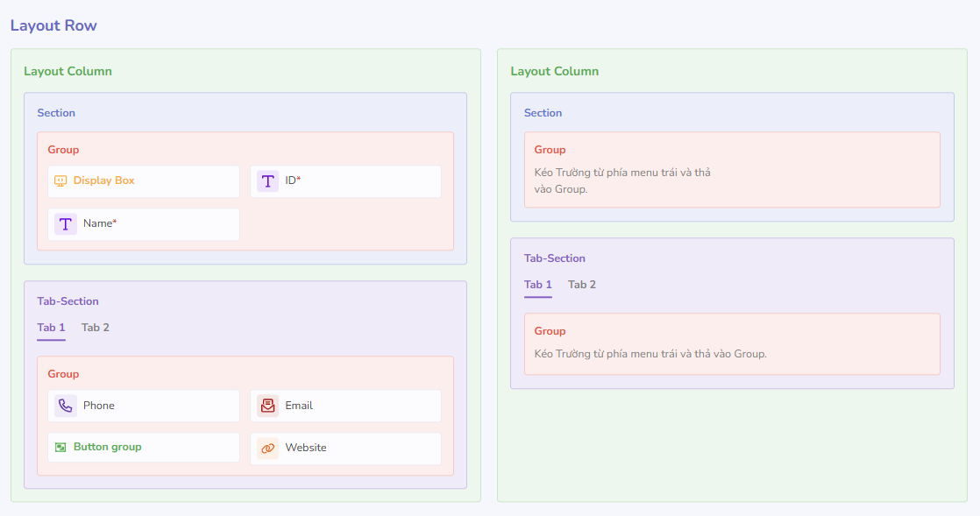Screen dimensions: 980x516
Task: Click the Tab-Section title in right column
Action: tap(555, 258)
